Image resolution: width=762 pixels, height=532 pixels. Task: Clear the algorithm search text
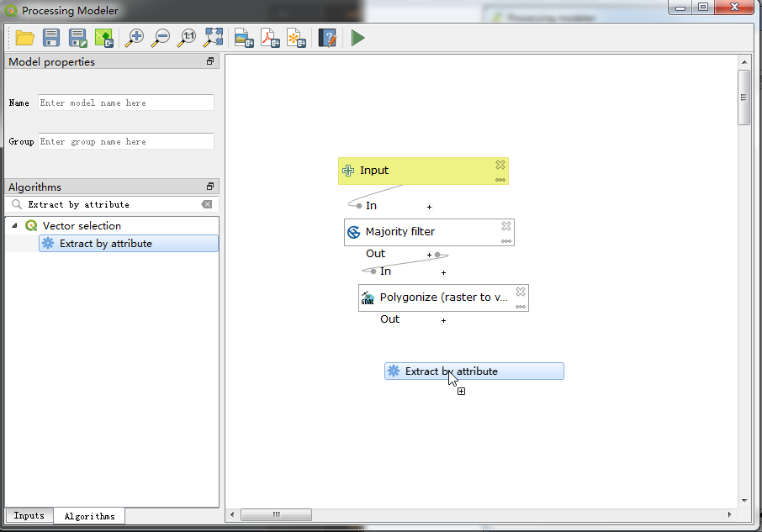tap(207, 204)
